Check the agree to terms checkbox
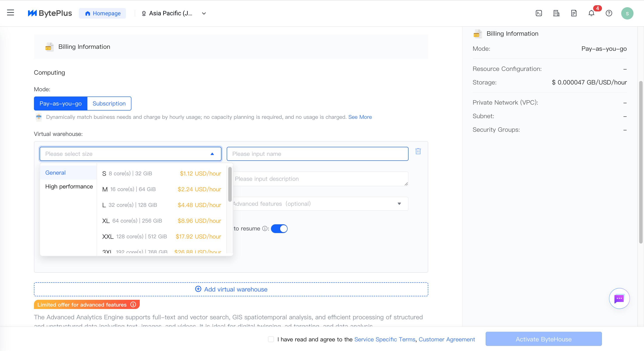Image resolution: width=644 pixels, height=351 pixels. click(271, 339)
